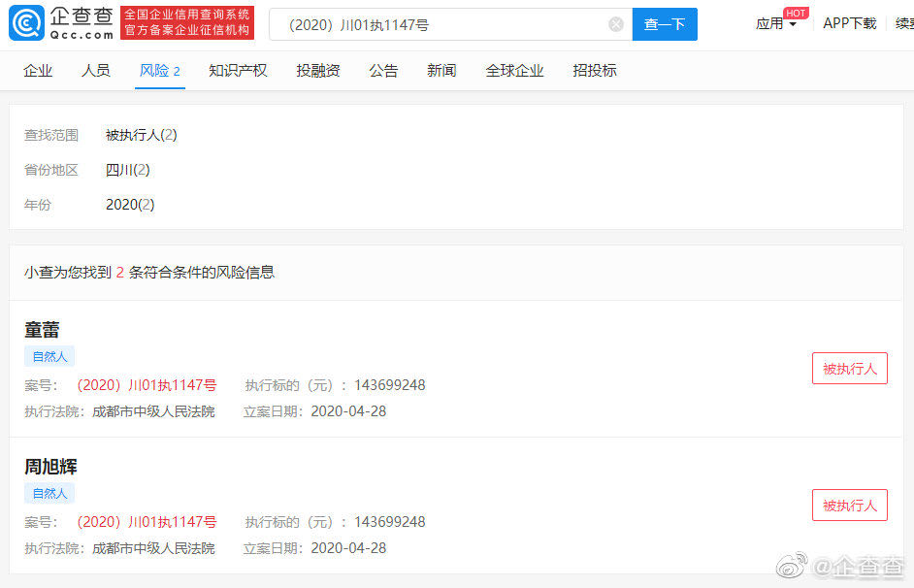Clear the search box with X icon
This screenshot has width=914, height=588.
[x=616, y=24]
